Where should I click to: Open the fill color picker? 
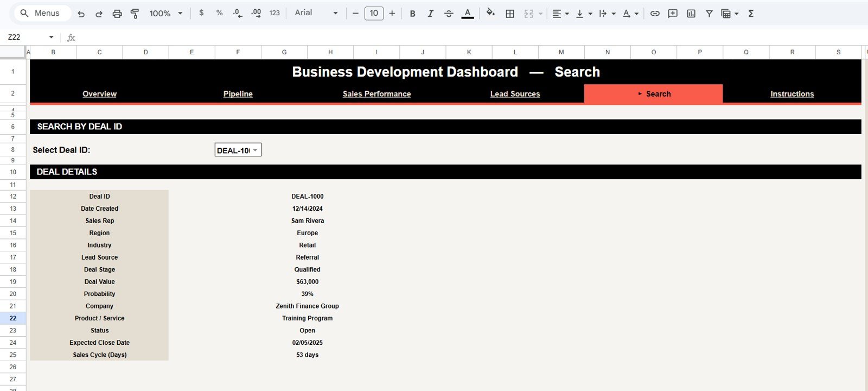click(490, 13)
